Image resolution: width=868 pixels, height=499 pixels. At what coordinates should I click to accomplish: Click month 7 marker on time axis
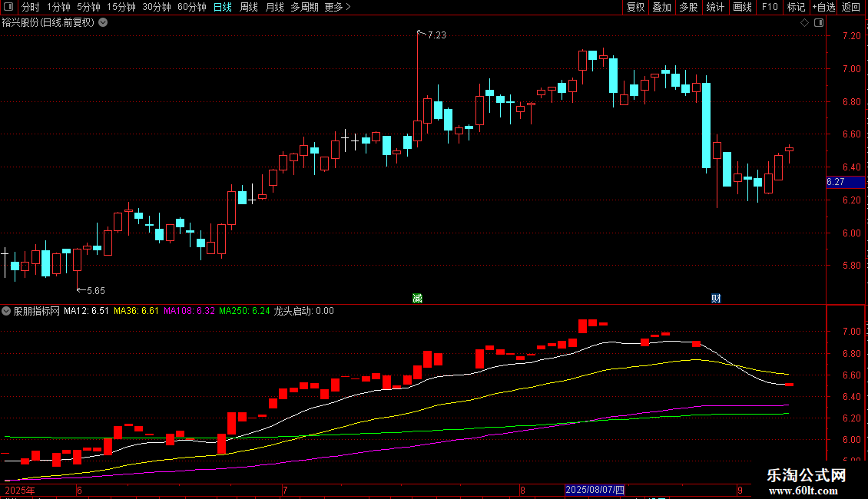[284, 490]
